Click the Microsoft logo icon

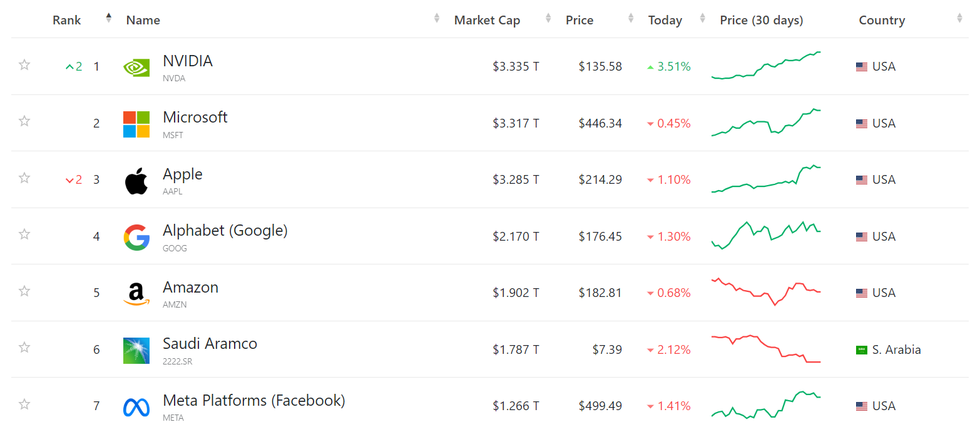tap(136, 124)
